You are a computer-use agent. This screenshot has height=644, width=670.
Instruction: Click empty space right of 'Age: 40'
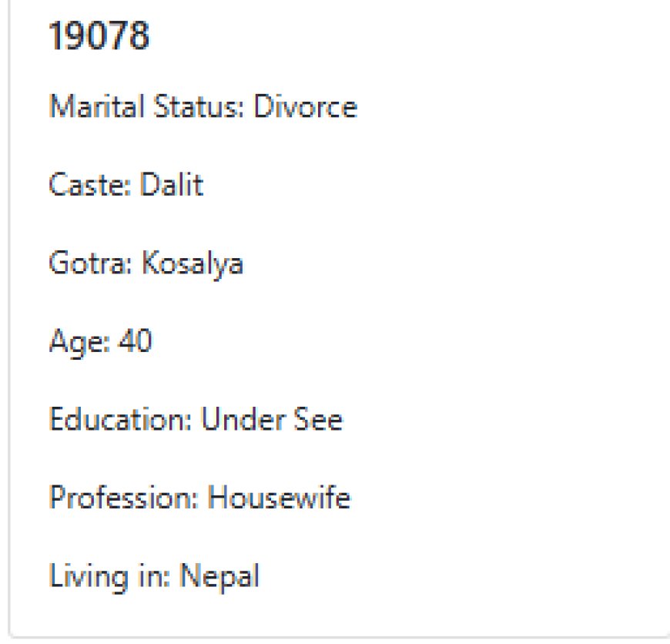(x=385, y=341)
